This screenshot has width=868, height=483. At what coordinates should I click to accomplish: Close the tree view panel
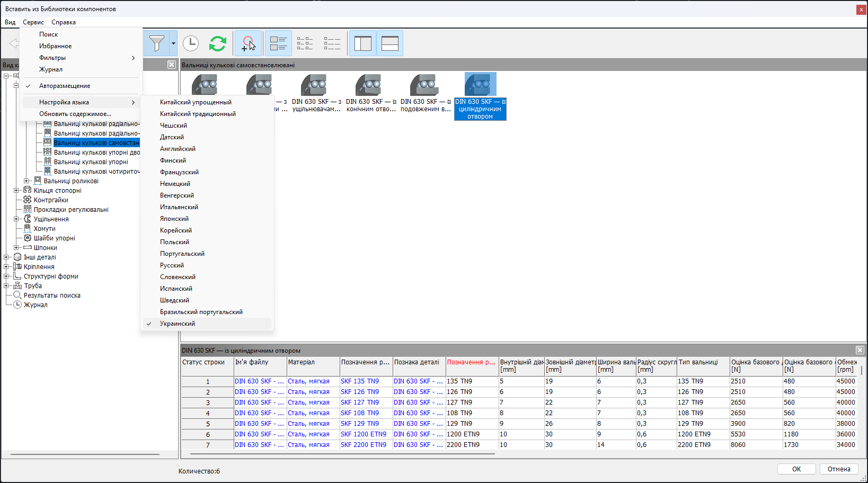pos(172,65)
